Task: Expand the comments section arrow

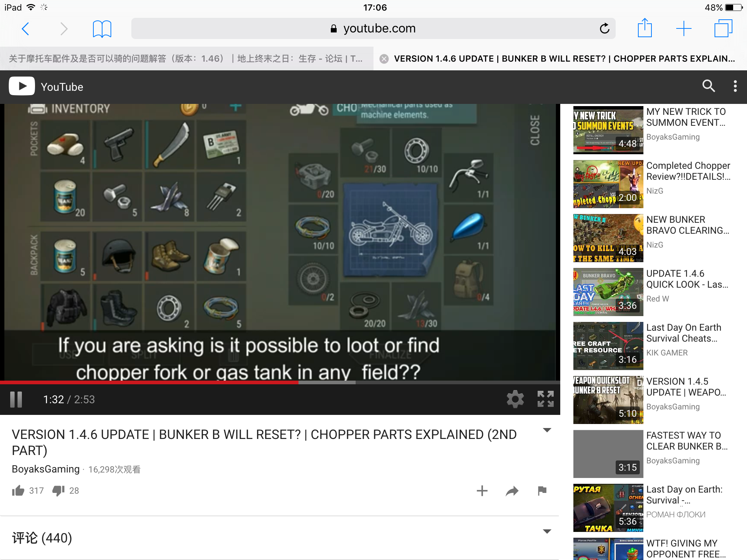Action: coord(547,532)
